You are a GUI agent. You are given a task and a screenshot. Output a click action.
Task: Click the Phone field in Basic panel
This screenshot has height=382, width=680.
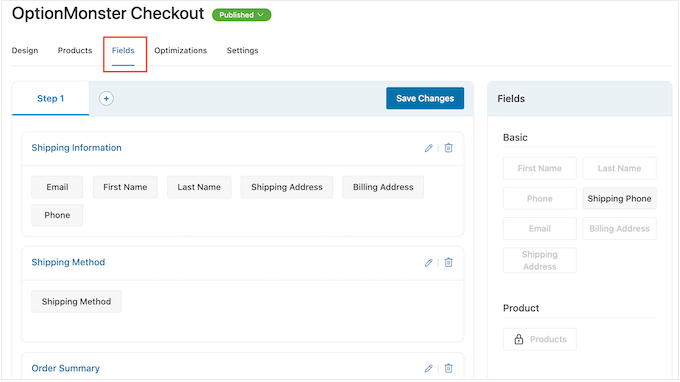pos(539,199)
